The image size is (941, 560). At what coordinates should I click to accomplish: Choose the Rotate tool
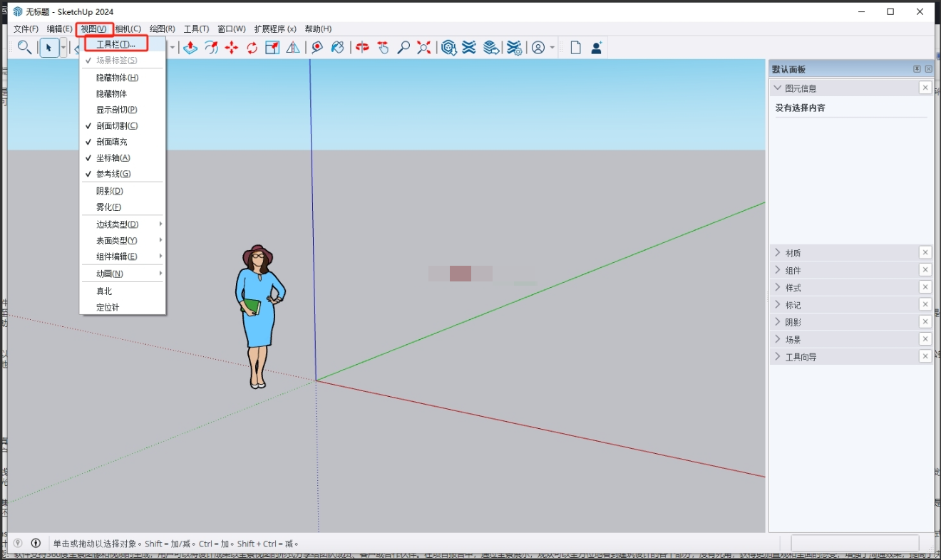252,48
